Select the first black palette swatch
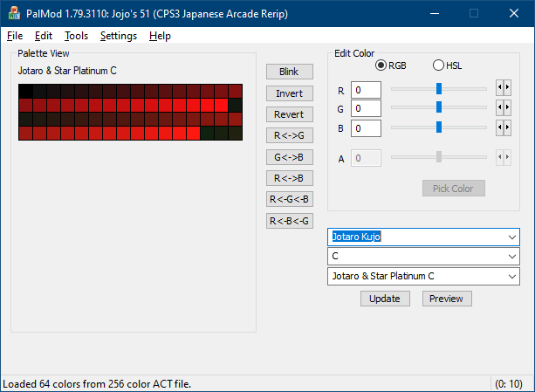Viewport: 535px width, 392px height. click(24, 91)
